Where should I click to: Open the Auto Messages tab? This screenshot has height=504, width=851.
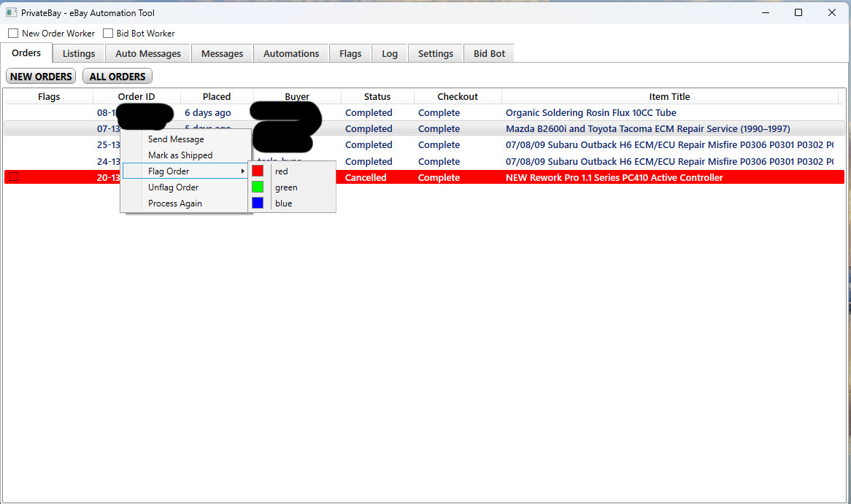click(x=148, y=54)
